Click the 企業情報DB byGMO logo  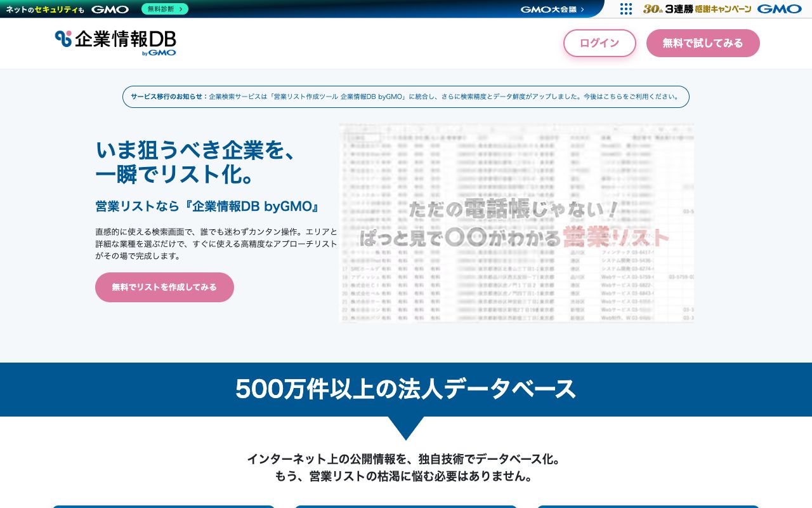click(116, 43)
